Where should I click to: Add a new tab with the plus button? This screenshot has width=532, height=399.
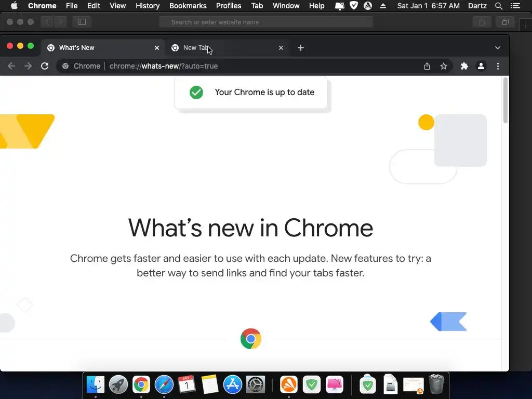(301, 48)
